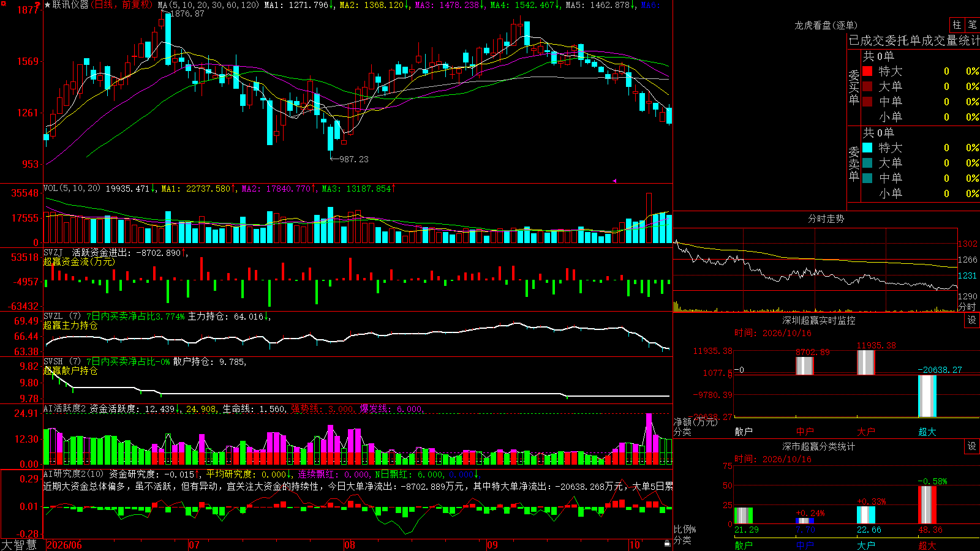The image size is (980, 551).
Task: Click the 深市超赢分类统计 panel title
Action: (x=819, y=446)
